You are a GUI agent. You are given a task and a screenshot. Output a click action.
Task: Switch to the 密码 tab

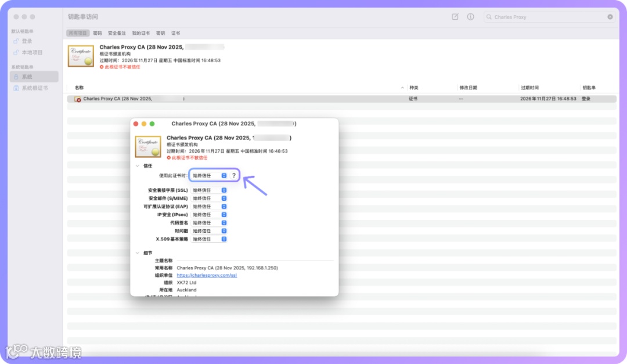98,33
